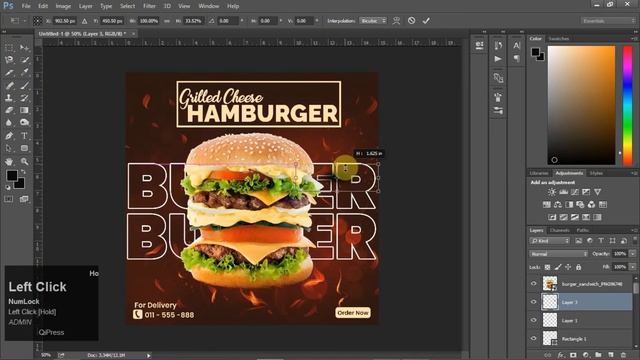Open the layer blend mode dropdown

pos(558,253)
